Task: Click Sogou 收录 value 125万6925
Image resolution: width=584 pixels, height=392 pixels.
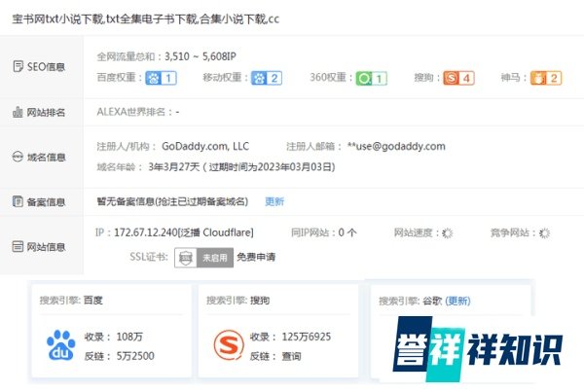Action: tap(307, 337)
